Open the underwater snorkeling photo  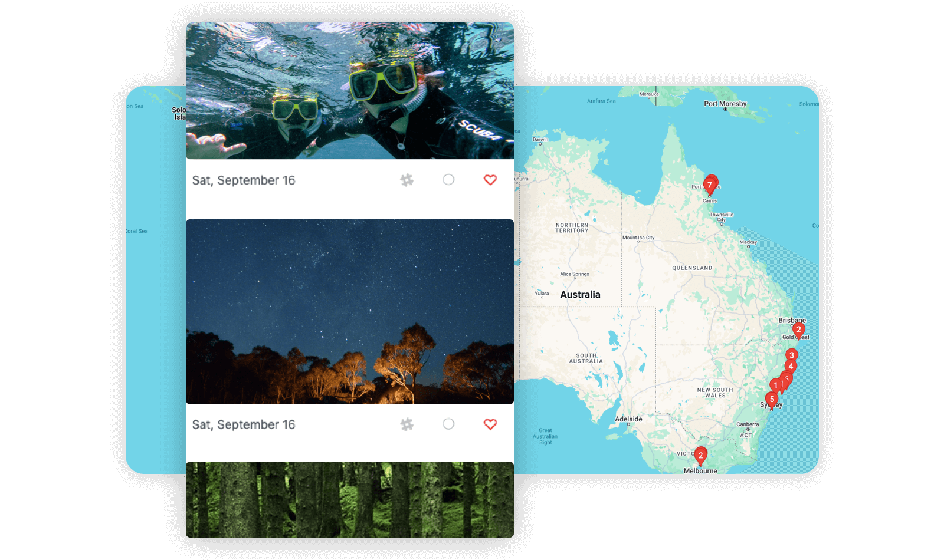(x=350, y=91)
